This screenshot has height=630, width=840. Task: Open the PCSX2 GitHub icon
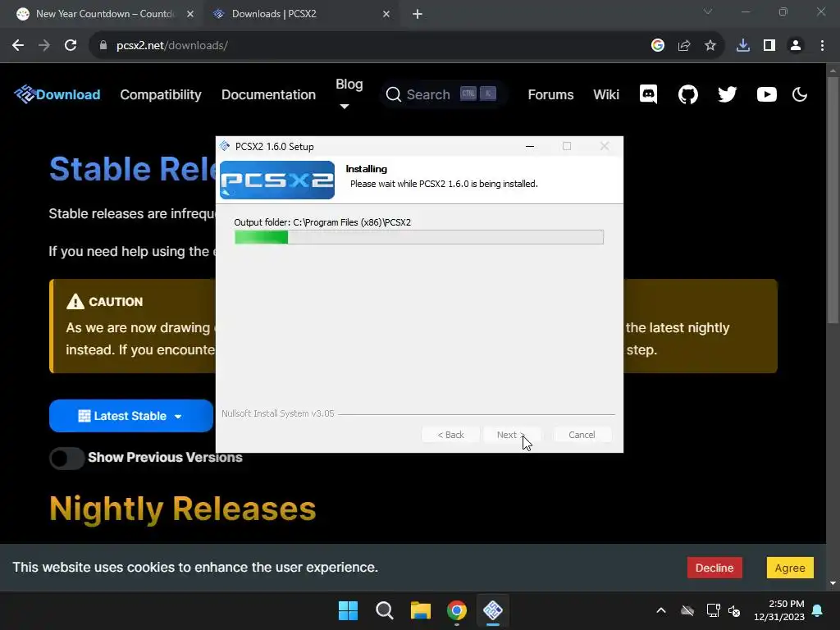tap(688, 95)
